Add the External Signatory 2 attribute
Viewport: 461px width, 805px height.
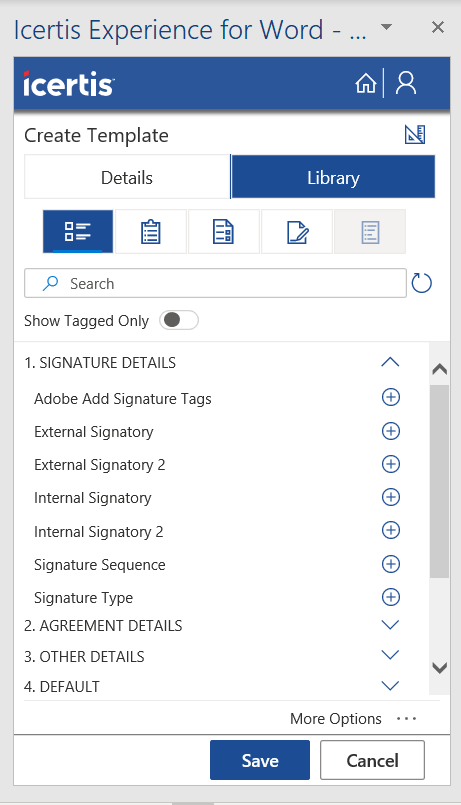(391, 464)
